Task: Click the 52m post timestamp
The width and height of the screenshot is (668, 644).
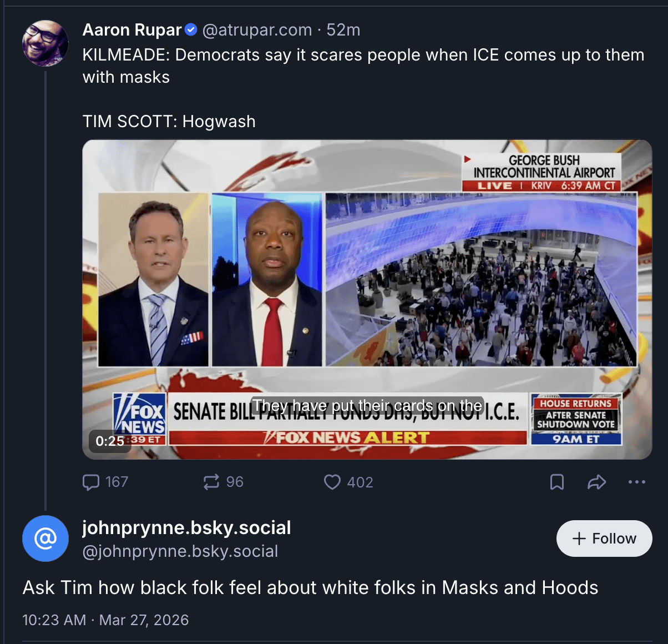Action: tap(343, 30)
